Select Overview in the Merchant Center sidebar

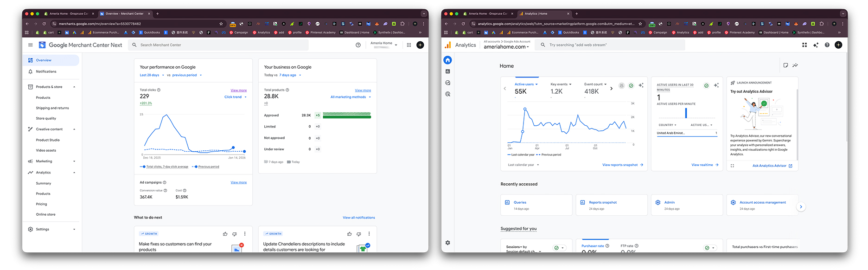[x=51, y=60]
